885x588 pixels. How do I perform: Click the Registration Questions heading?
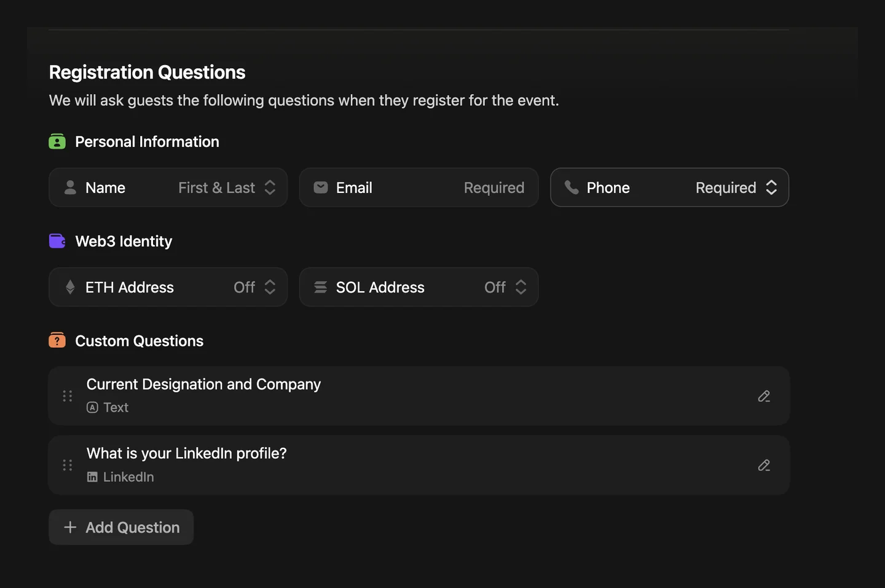(x=147, y=73)
